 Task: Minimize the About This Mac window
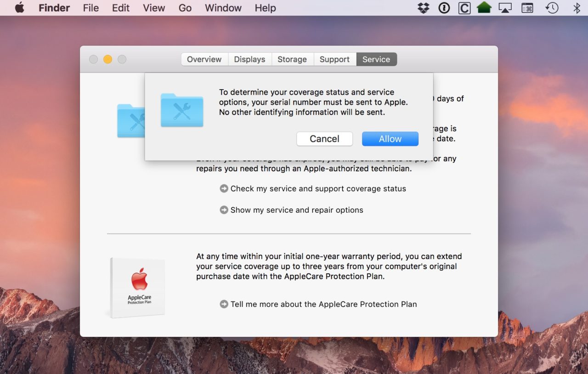(107, 59)
